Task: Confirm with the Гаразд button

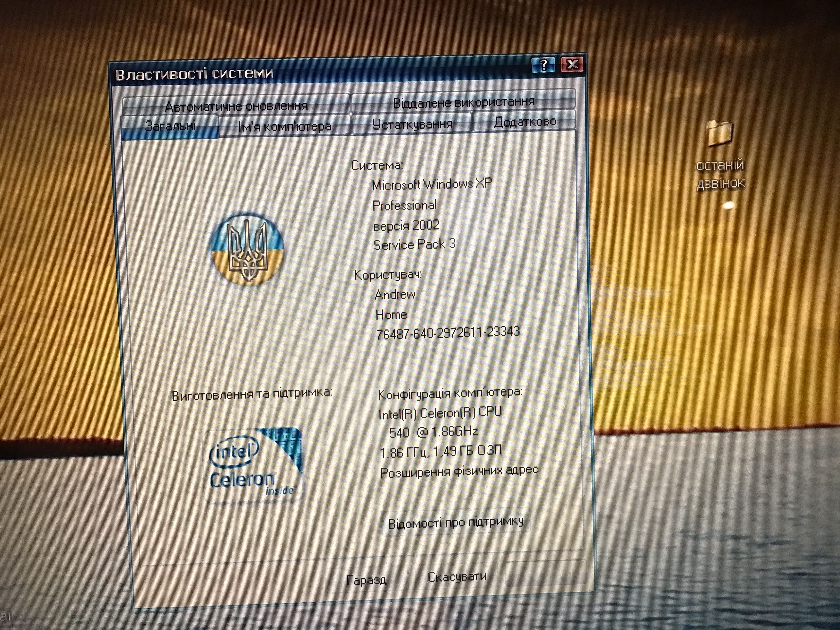Action: (366, 580)
